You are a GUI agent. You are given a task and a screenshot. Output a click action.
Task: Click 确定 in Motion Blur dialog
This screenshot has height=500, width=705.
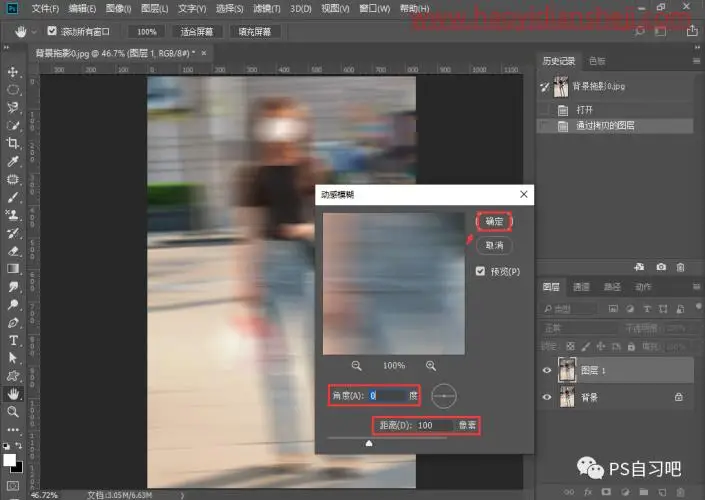494,221
